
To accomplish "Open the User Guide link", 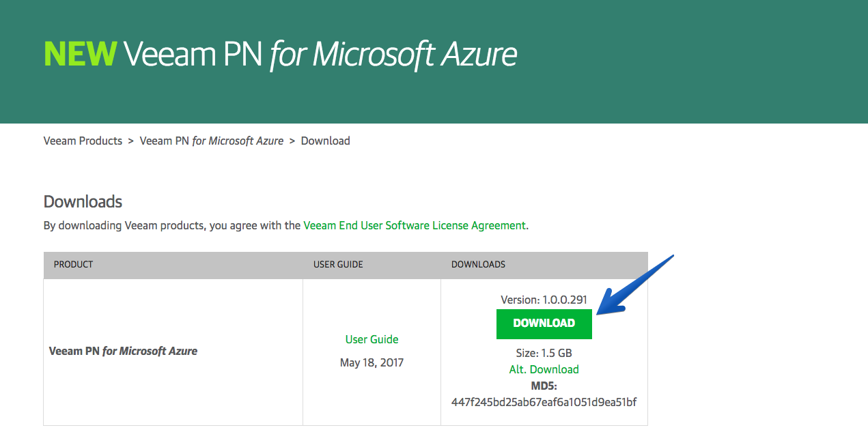I will pos(372,339).
